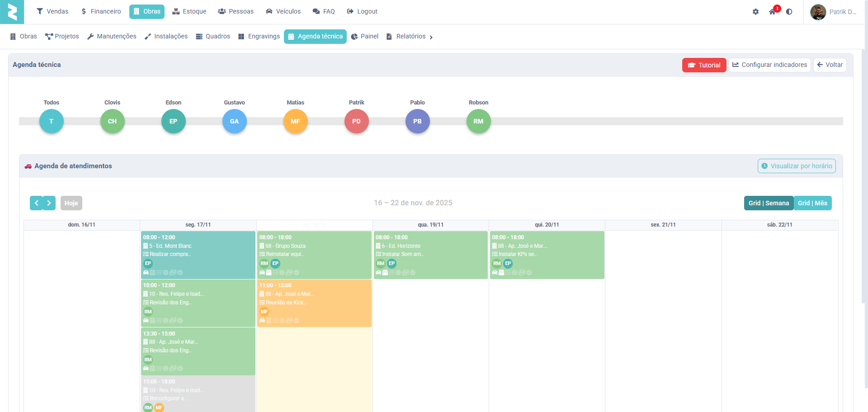Click Configurar indicadores button
The width and height of the screenshot is (868, 412).
[x=769, y=65]
